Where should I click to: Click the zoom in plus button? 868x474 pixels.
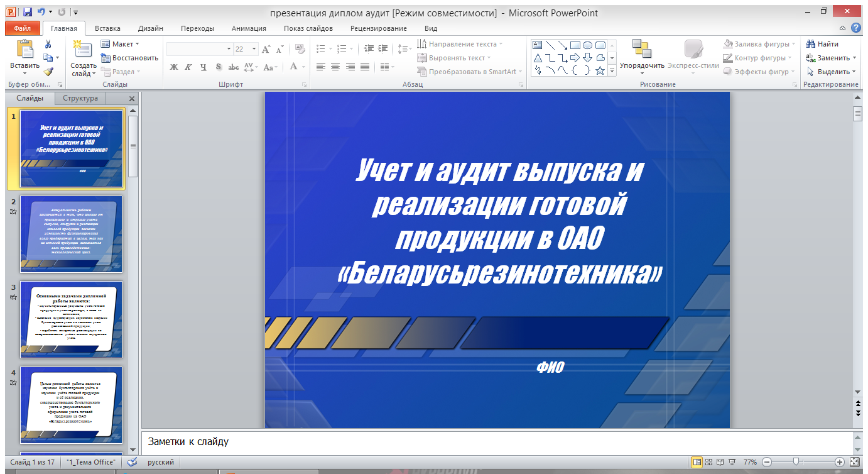(840, 462)
